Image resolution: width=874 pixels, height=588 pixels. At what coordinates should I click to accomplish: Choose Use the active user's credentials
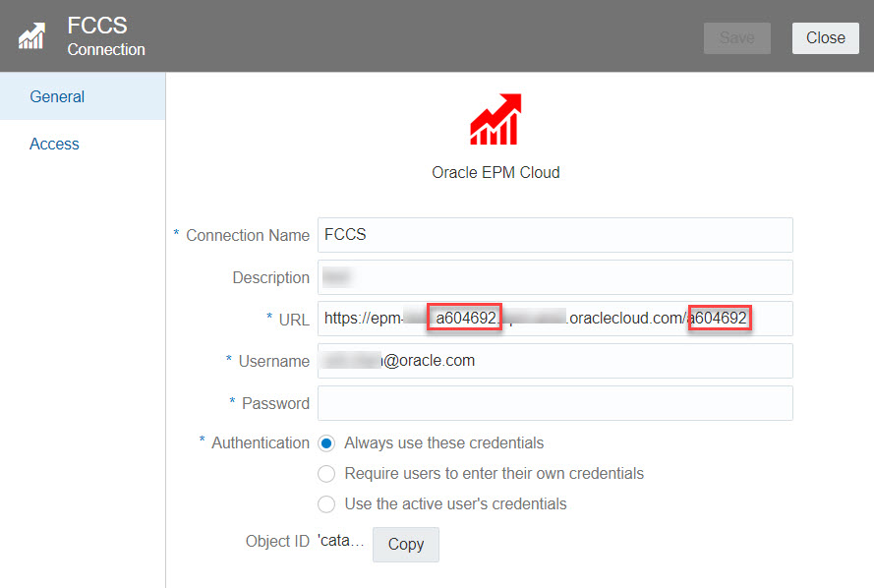pos(326,504)
